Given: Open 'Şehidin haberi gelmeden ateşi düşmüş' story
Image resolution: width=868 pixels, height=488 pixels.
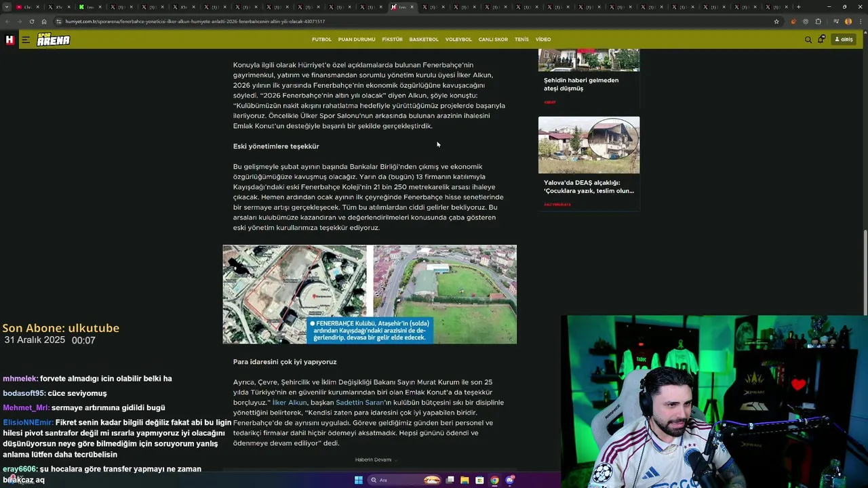Looking at the screenshot, I should click(581, 84).
